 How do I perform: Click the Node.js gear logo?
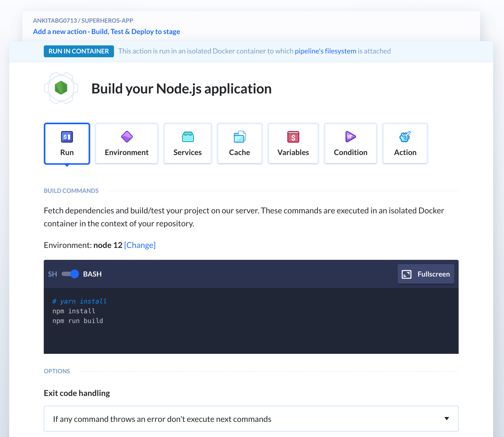61,88
